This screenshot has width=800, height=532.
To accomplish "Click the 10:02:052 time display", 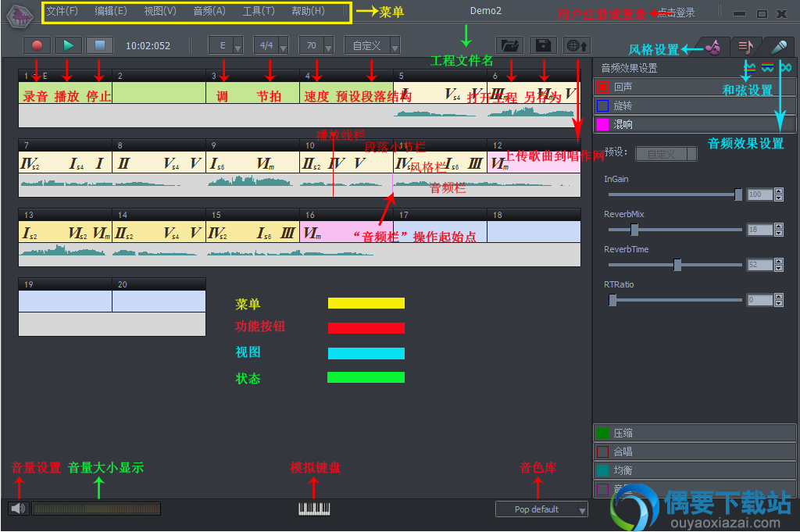I will (148, 46).
